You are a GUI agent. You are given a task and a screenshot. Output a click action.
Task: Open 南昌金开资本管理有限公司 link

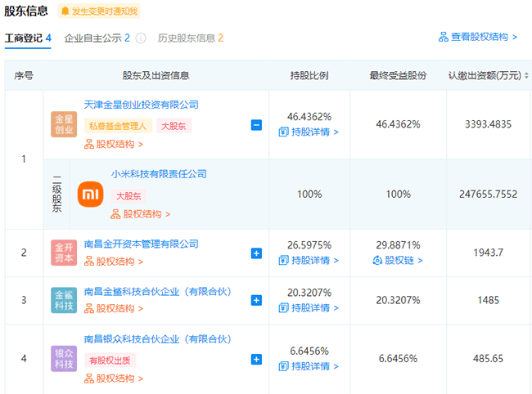(x=141, y=244)
